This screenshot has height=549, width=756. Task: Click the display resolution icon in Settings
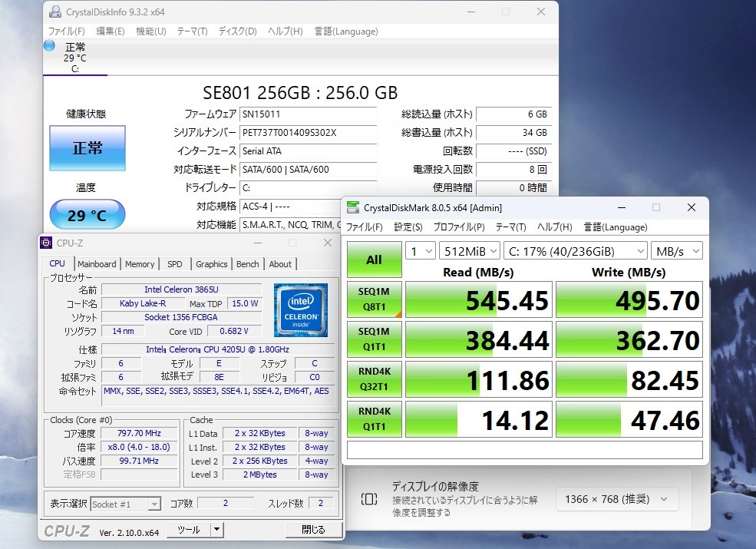(x=369, y=499)
